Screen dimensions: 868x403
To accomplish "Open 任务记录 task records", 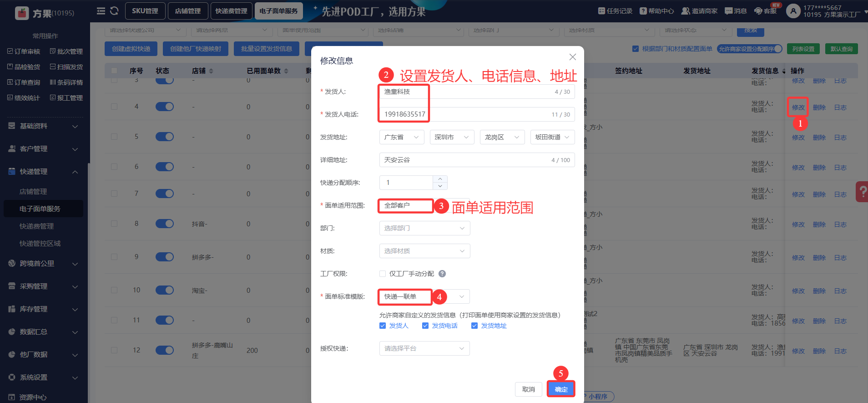I will pyautogui.click(x=615, y=11).
